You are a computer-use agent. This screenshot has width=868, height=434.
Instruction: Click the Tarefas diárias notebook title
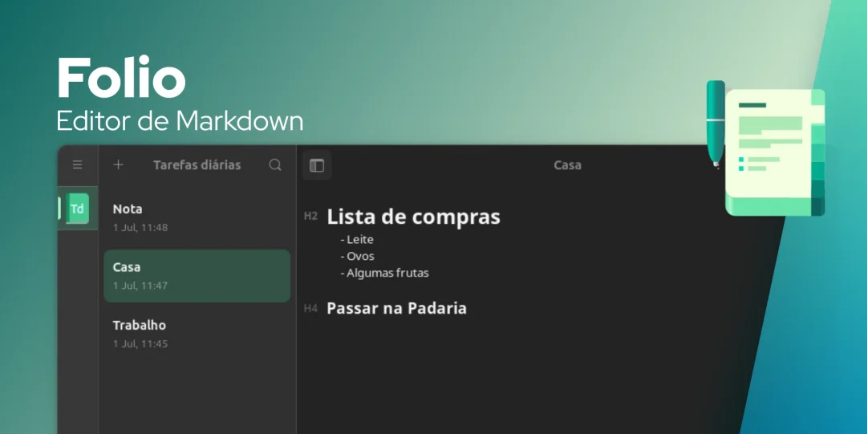197,165
